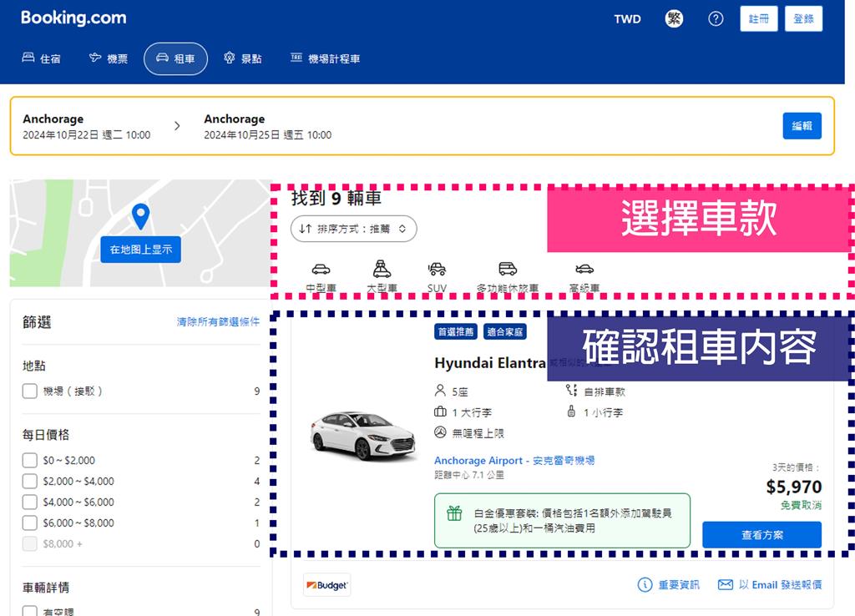Click the 免費取消 free cancellation text

pyautogui.click(x=801, y=505)
